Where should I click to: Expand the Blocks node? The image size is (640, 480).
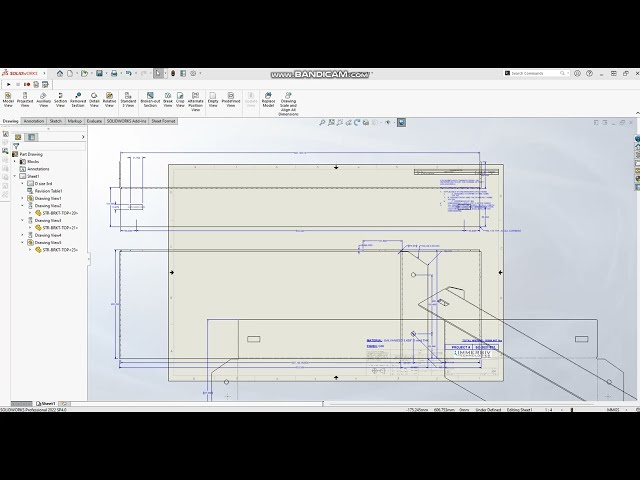[15, 162]
